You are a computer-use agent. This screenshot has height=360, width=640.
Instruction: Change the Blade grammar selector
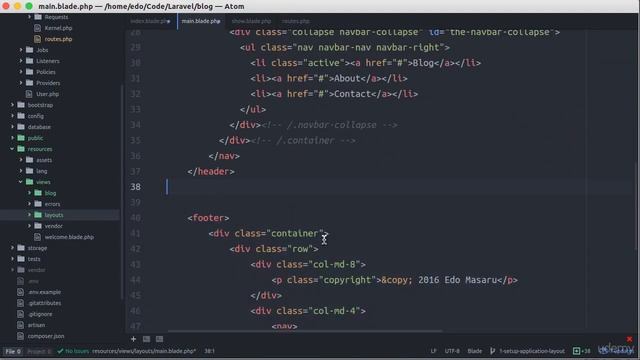click(x=474, y=351)
